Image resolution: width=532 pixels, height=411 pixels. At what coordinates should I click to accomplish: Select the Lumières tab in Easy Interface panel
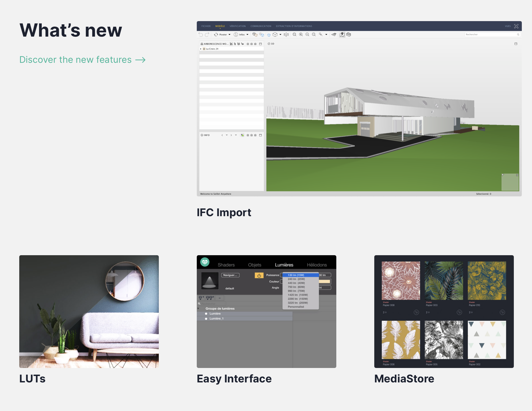pyautogui.click(x=284, y=265)
